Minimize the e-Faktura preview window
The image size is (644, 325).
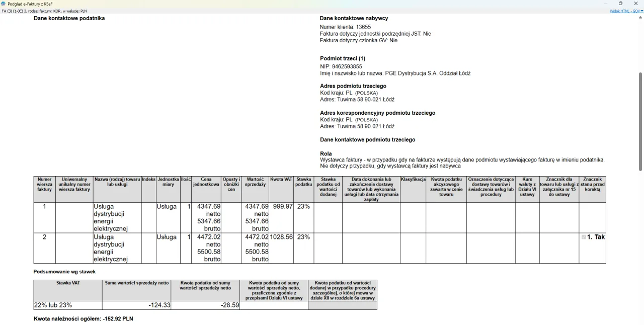coord(605,4)
